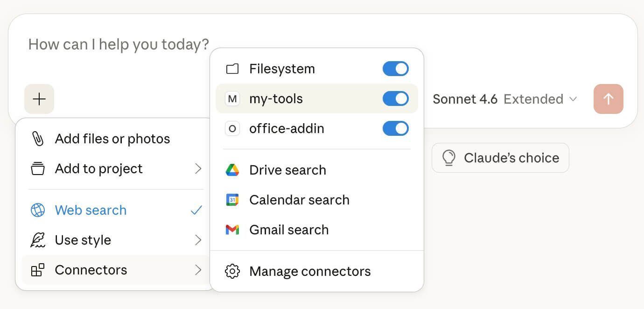Switch off the office-addin toggle

[395, 128]
